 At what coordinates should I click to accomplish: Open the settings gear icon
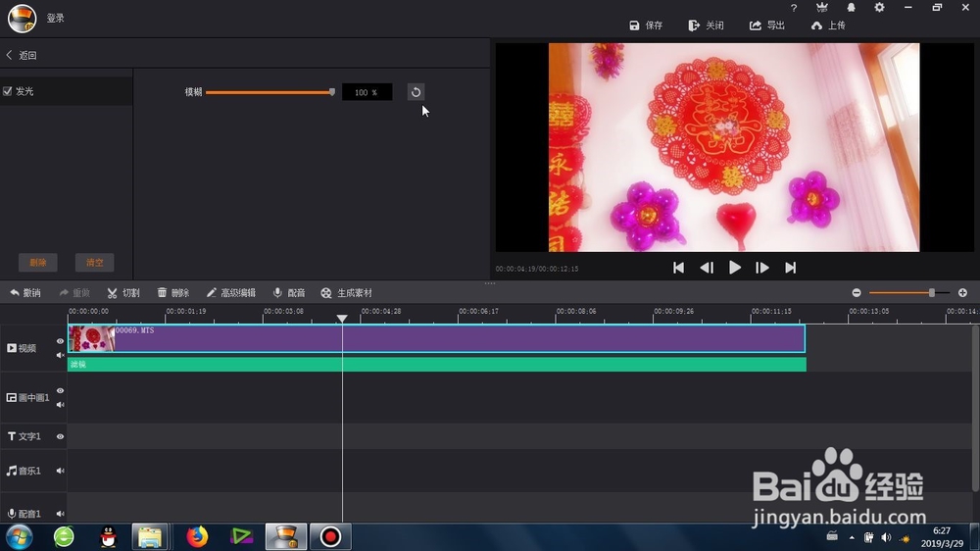879,8
